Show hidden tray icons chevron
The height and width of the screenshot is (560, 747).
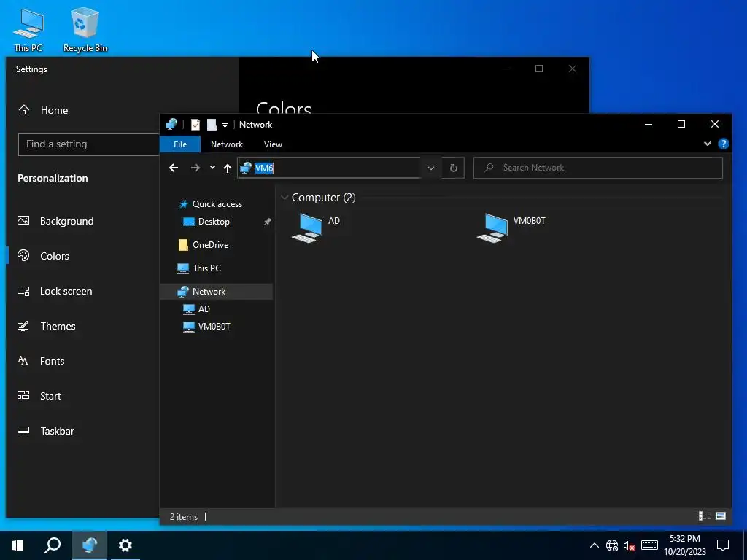click(x=594, y=545)
